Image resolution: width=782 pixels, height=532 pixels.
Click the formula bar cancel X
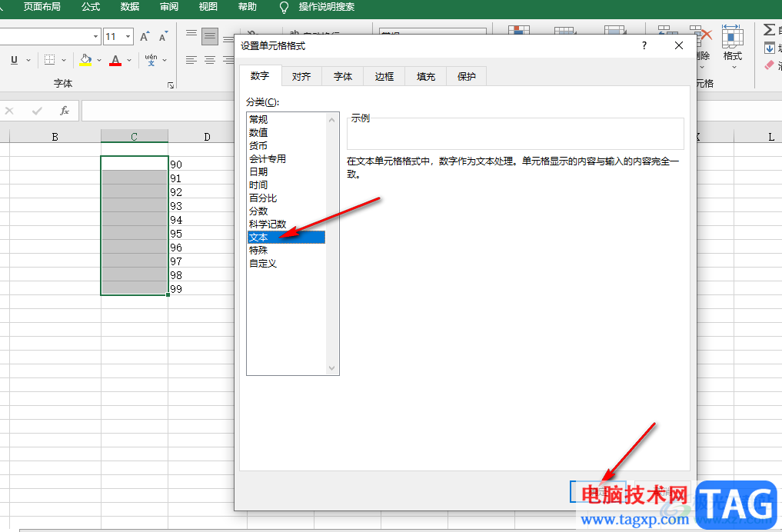pos(9,111)
